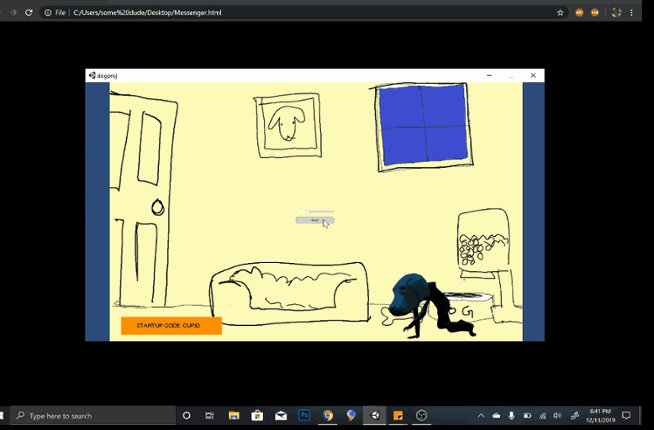654x430 pixels.
Task: Open the Unity app in the taskbar
Action: pos(375,415)
